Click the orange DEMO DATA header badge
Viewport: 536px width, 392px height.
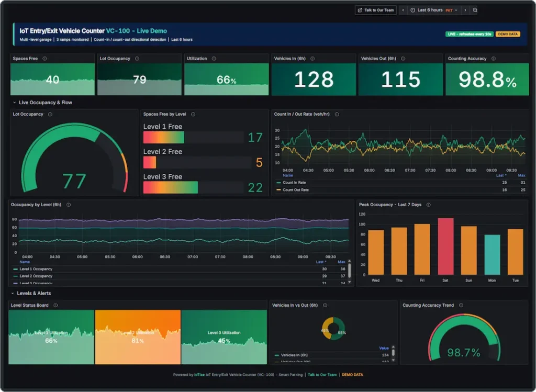(508, 34)
